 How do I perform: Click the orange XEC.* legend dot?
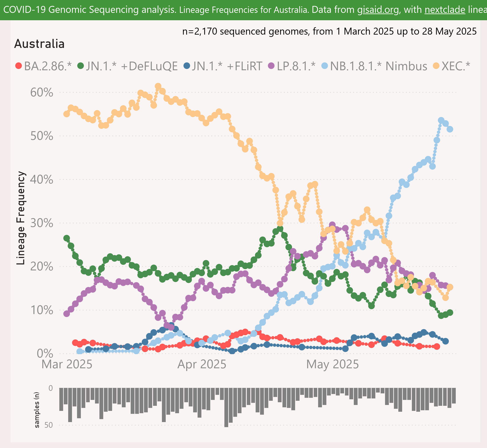click(436, 66)
